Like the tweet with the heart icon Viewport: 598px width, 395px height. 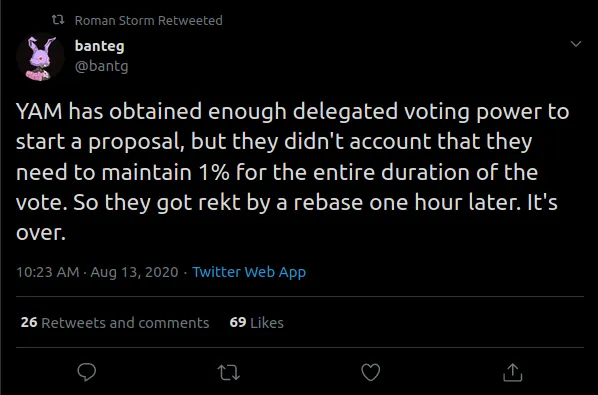[371, 372]
